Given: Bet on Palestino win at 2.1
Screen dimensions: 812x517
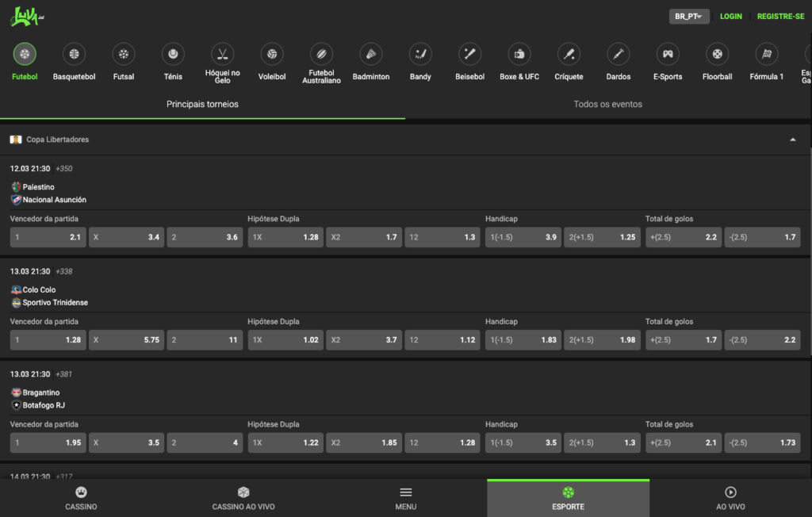Looking at the screenshot, I should point(48,237).
